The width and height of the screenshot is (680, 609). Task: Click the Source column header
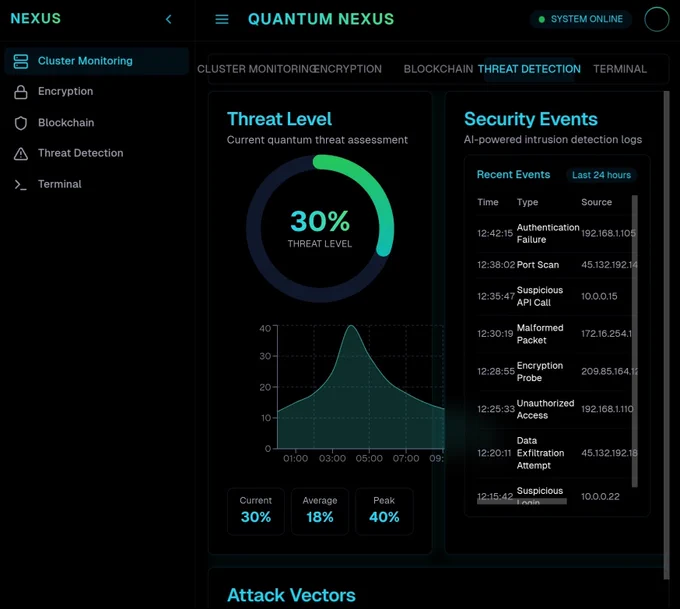[x=596, y=203]
